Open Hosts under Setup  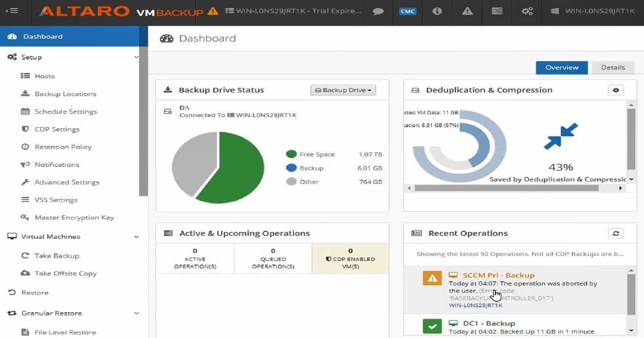click(x=45, y=76)
